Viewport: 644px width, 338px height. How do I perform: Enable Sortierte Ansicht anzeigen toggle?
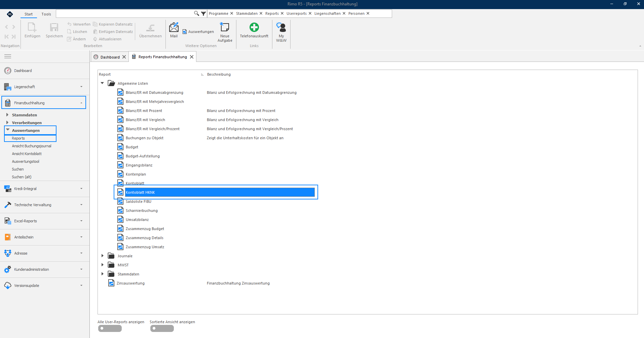click(162, 329)
